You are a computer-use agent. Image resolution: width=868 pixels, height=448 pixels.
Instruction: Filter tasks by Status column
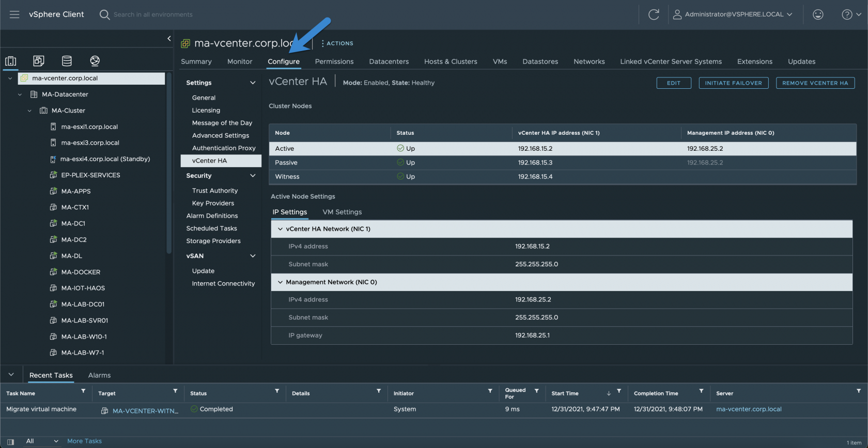277,391
